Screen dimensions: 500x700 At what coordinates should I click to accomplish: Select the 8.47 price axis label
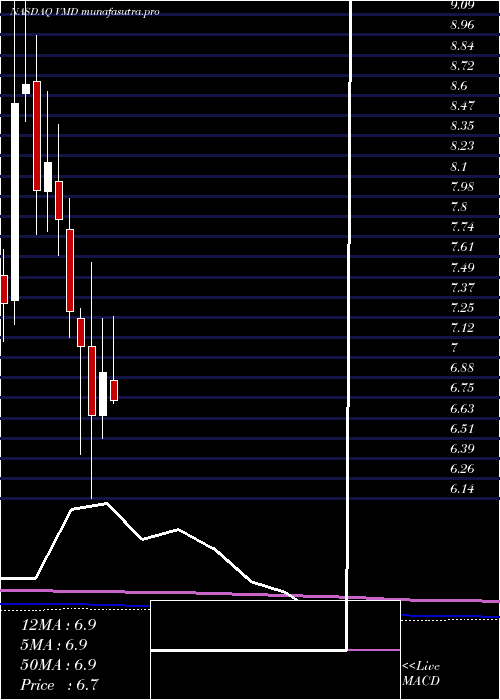click(x=462, y=106)
